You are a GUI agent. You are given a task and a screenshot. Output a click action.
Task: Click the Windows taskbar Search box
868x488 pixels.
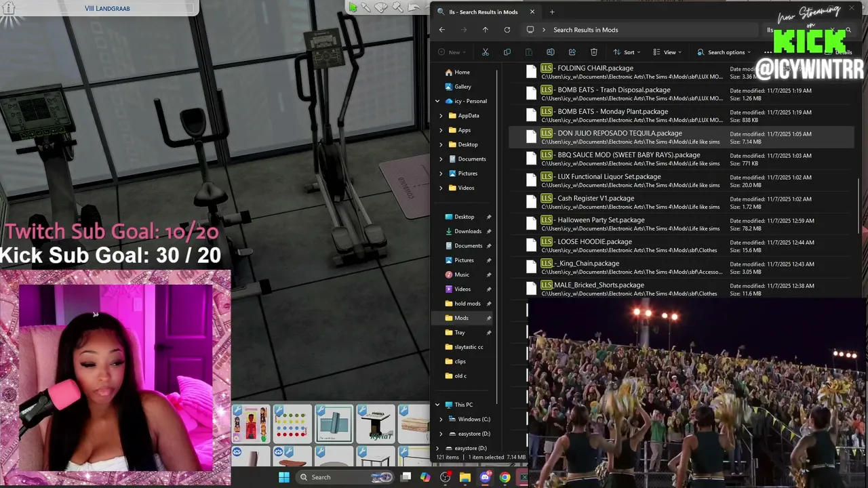[x=346, y=477]
